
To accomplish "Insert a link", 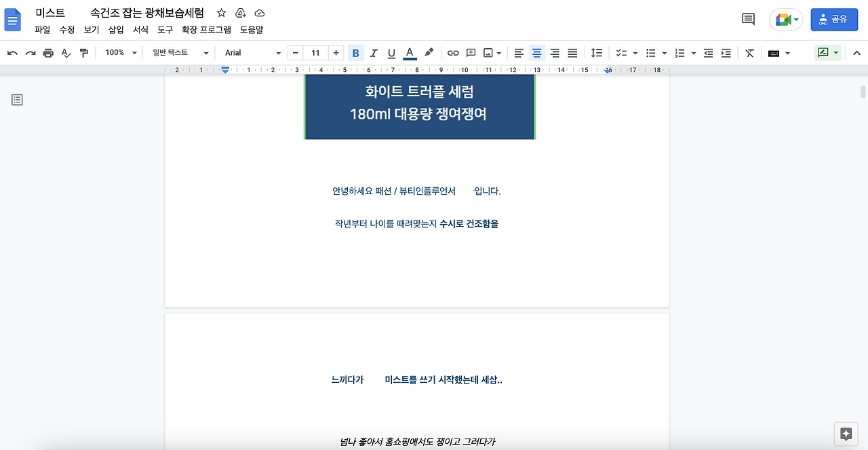I will (453, 52).
